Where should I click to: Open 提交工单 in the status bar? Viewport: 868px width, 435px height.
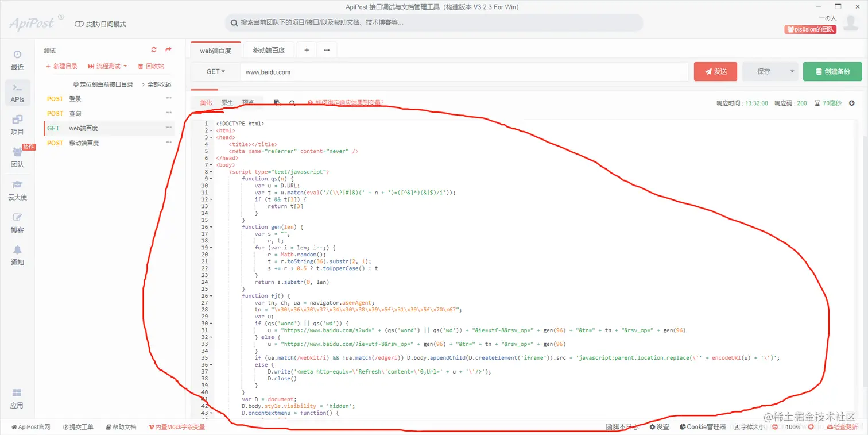pos(78,427)
